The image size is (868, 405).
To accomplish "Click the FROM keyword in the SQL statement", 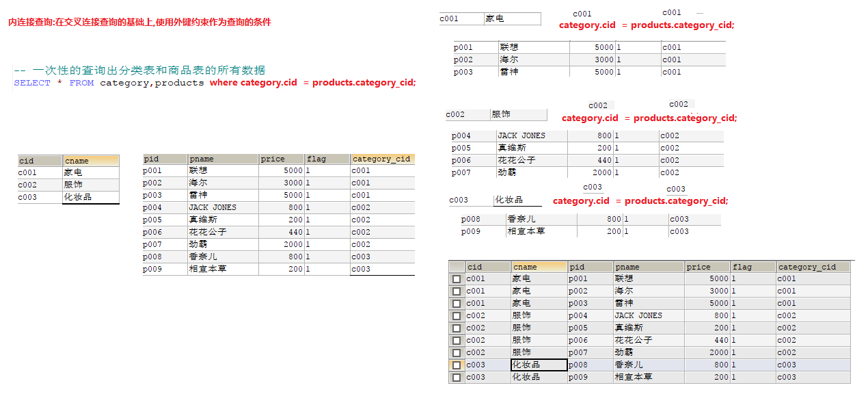I will click(x=81, y=83).
